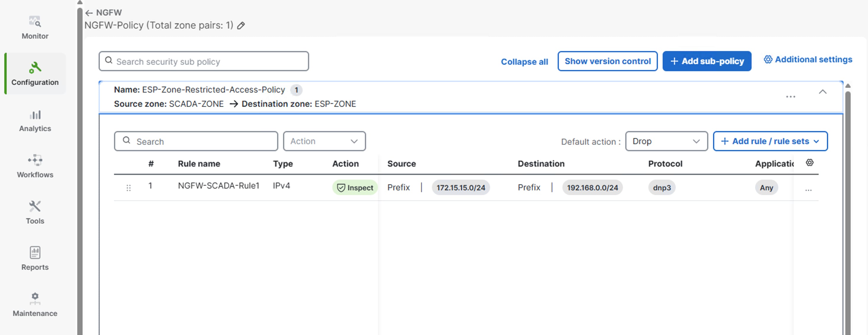Click the Rule name column header
The height and width of the screenshot is (335, 868).
click(199, 164)
